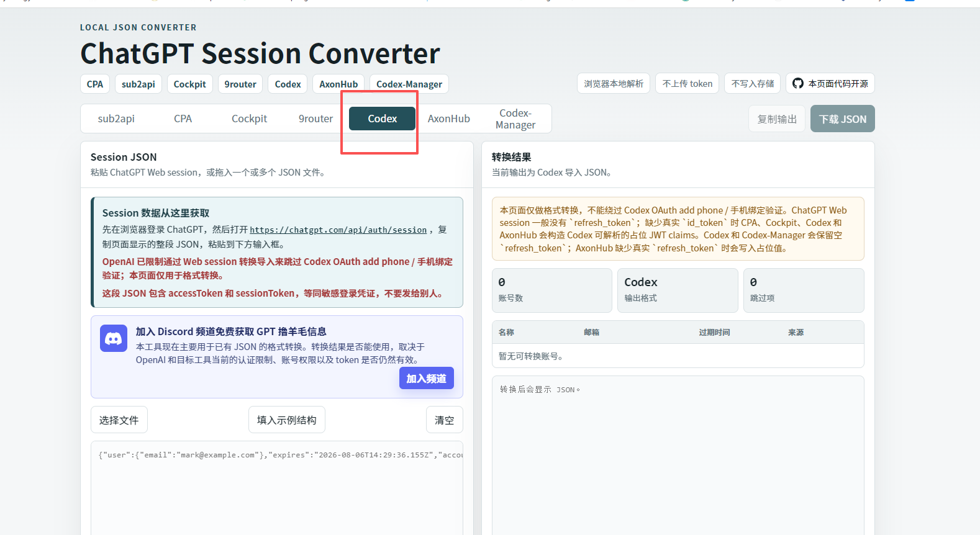This screenshot has height=535, width=980.
Task: Click the 过期时间 column header
Action: pyautogui.click(x=714, y=332)
